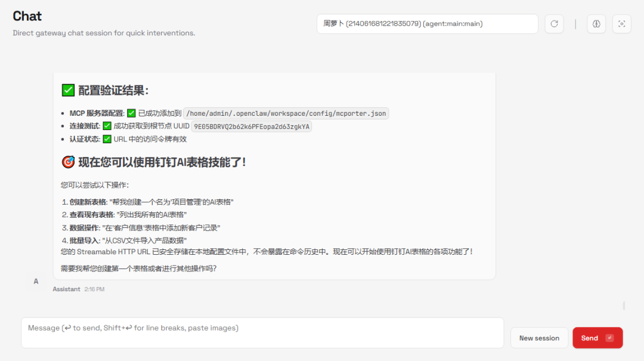The height and width of the screenshot is (361, 644).
Task: Click the Assistant sender label
Action: tap(66, 289)
